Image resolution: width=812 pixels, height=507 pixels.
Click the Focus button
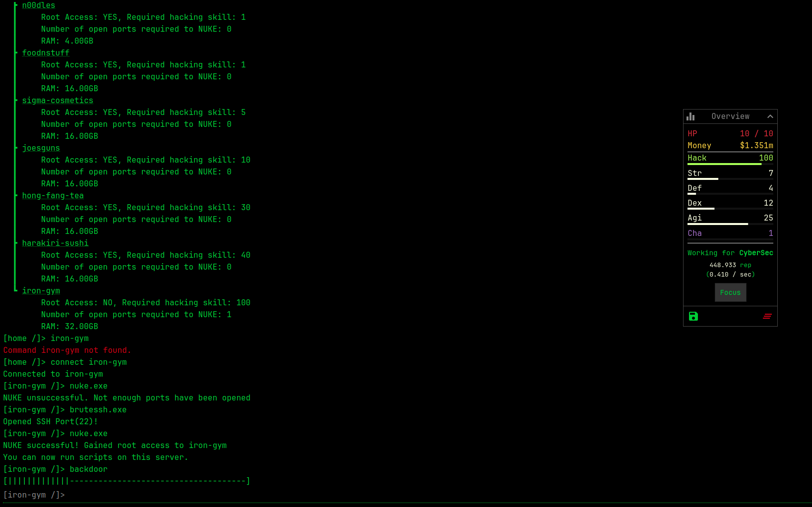[730, 292]
